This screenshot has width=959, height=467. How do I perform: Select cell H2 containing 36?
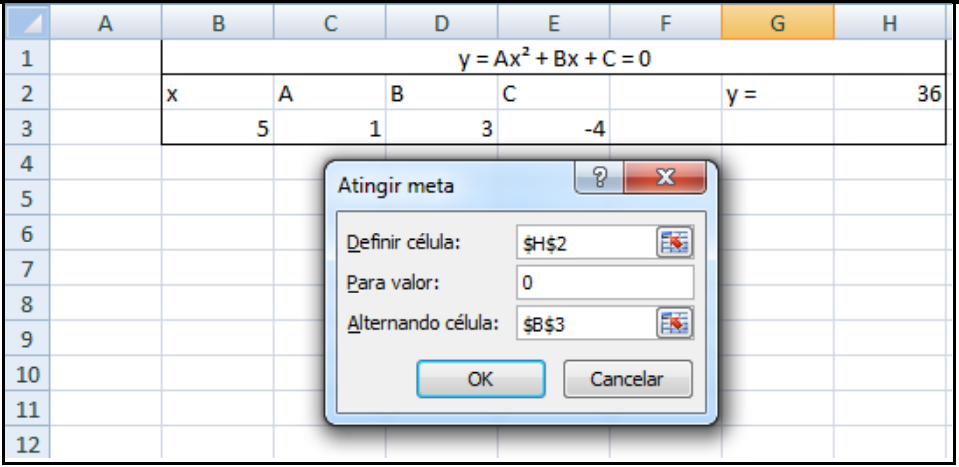[x=889, y=95]
